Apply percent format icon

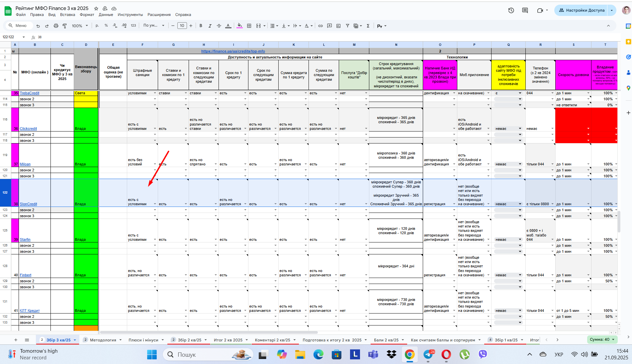106,26
